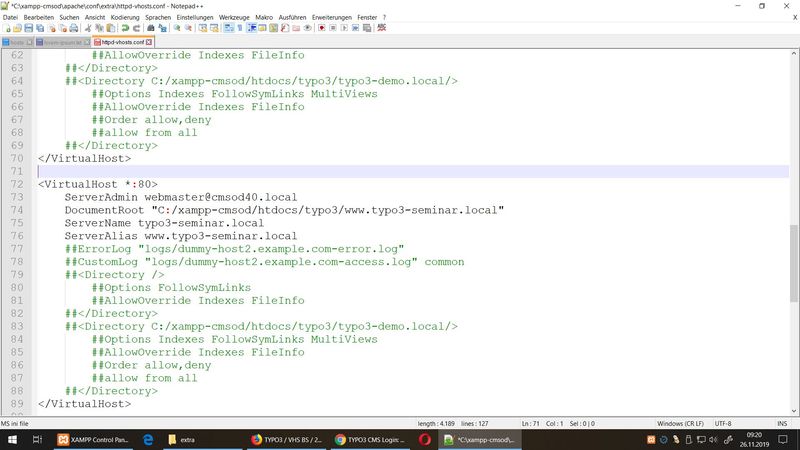Open Windows (CR LF) line ending selector
Image resolution: width=800 pixels, height=450 pixels.
point(683,424)
